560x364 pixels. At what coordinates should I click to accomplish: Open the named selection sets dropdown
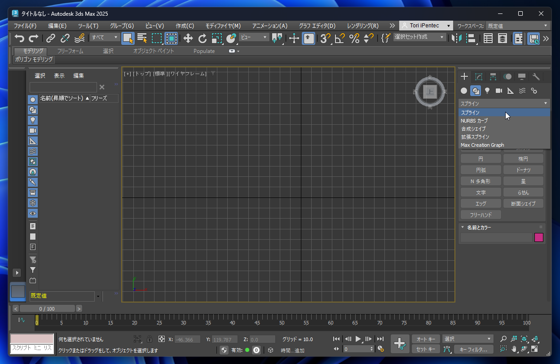click(x=420, y=37)
